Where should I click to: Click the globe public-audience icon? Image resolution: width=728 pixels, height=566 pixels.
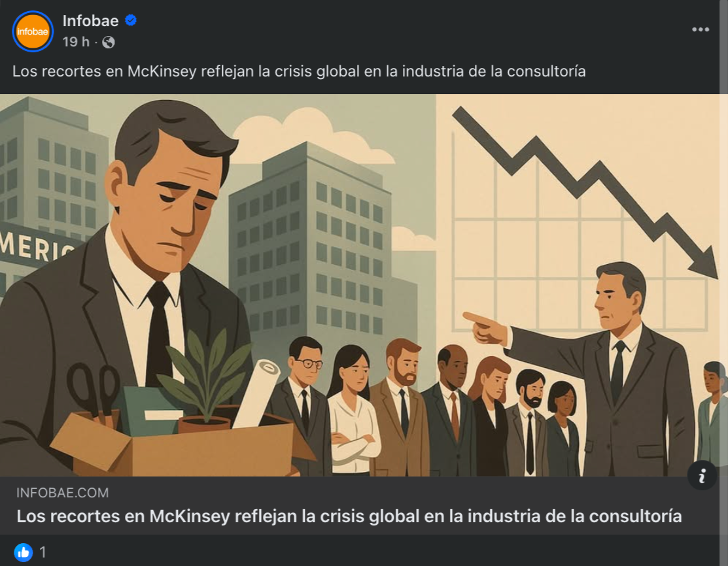(x=109, y=42)
